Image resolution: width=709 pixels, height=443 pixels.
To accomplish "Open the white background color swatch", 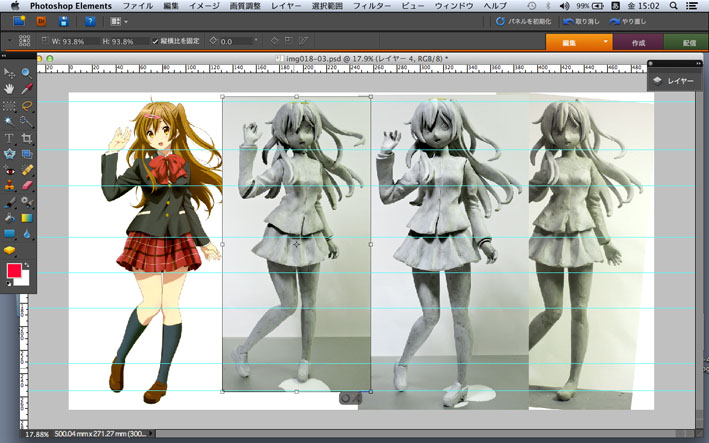I will [x=24, y=280].
